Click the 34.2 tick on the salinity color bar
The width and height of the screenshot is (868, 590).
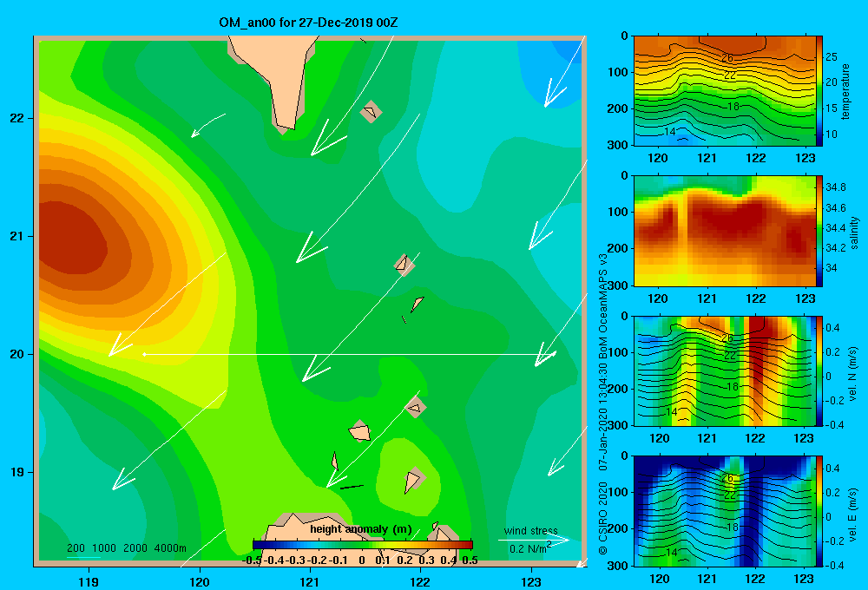[x=836, y=248]
